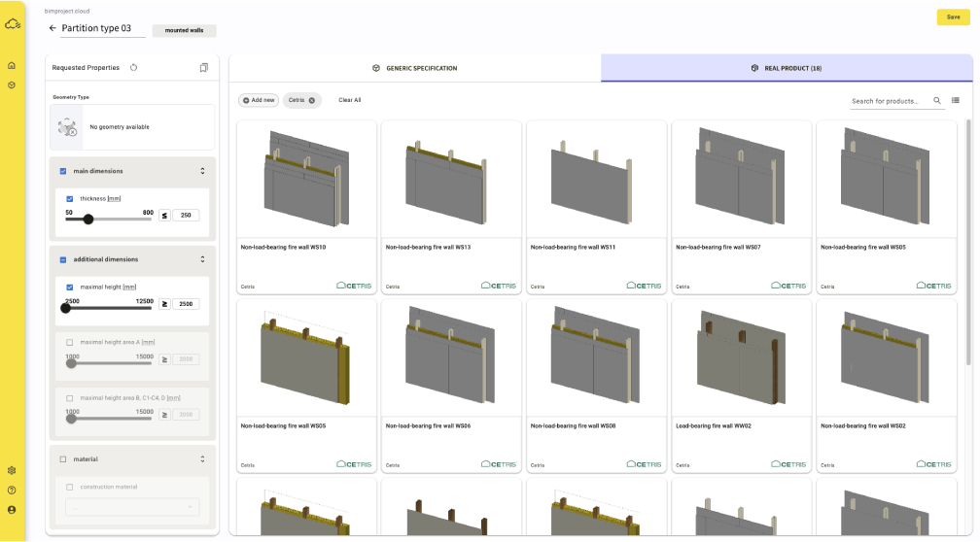Click Clear All filters
Screen dimensions: 980x542
(x=349, y=100)
